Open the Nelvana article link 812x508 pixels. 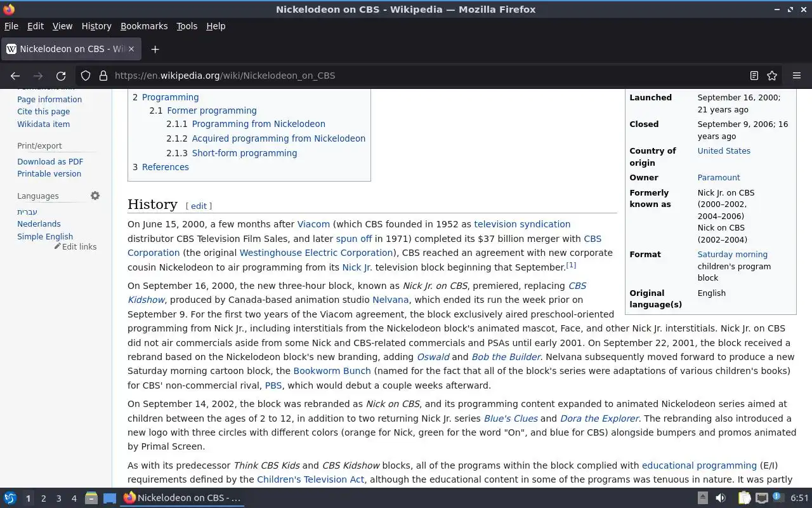390,300
